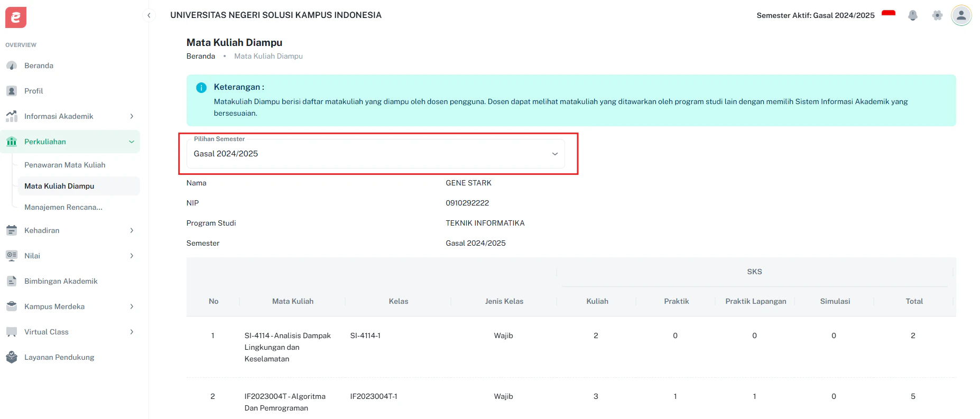Click the Indonesian flag language icon
Viewport: 980px width, 419px height.
tap(889, 15)
